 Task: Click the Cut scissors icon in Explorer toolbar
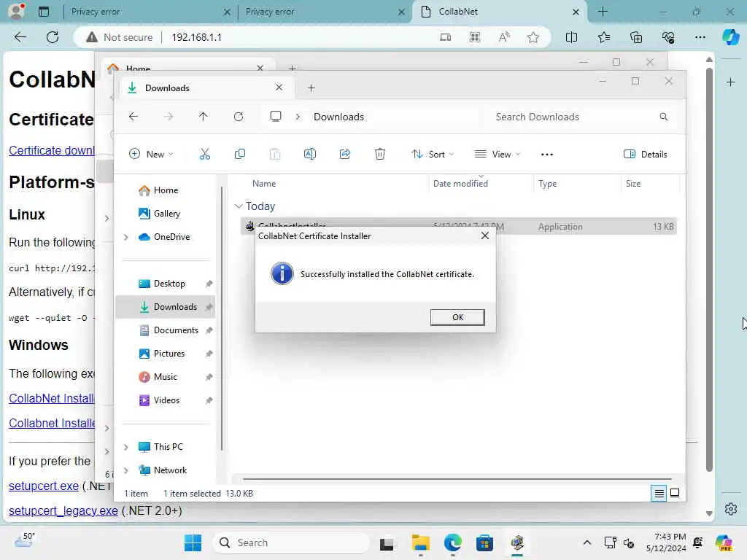click(x=205, y=155)
